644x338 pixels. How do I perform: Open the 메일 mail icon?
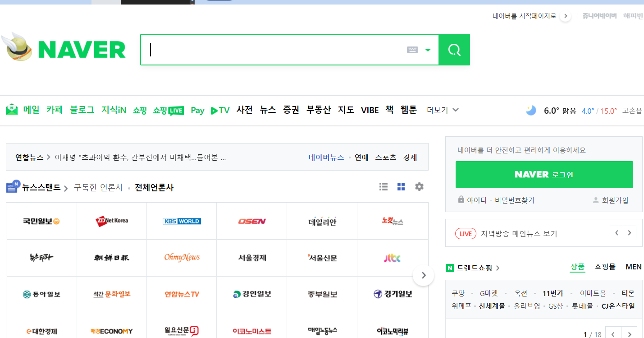tap(12, 110)
